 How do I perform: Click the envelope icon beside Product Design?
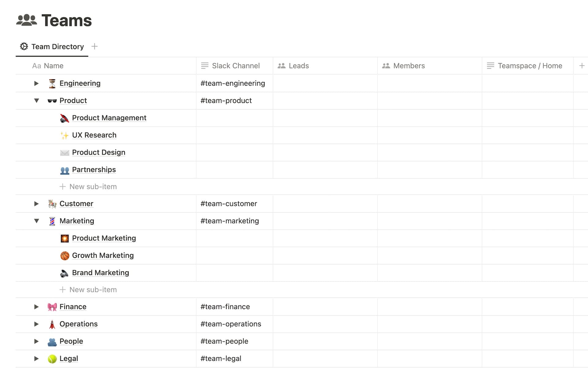point(64,152)
